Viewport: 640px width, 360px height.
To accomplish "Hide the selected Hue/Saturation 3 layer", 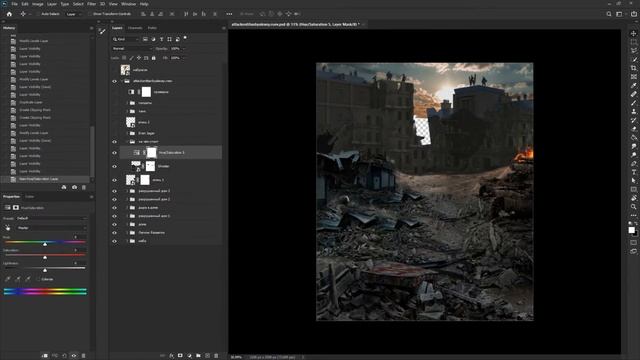I will 114,153.
